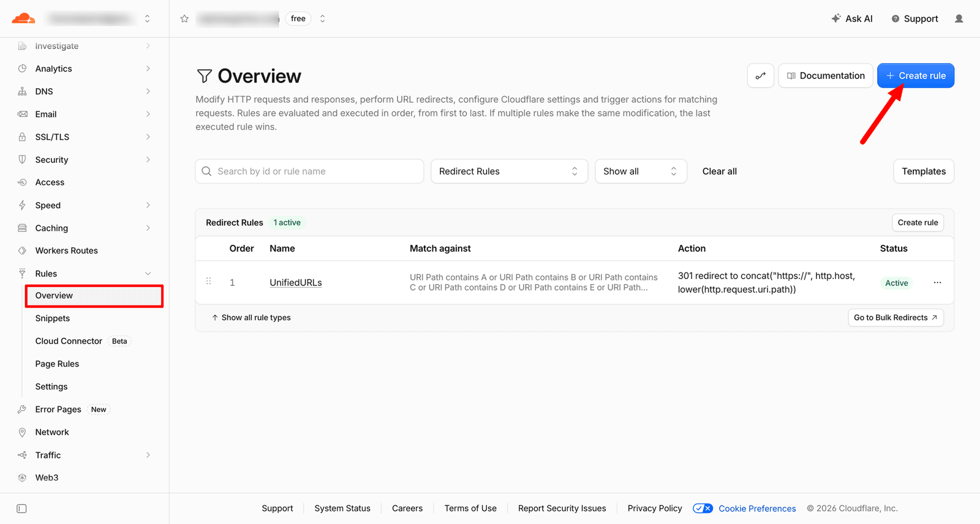Click Clear all filters
Viewport: 980px width, 524px height.
pos(719,171)
